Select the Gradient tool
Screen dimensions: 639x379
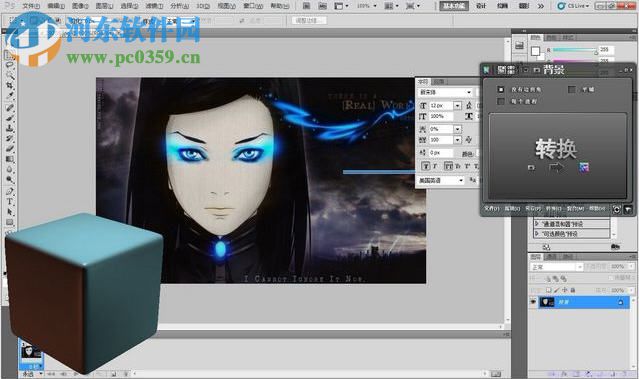(x=9, y=159)
